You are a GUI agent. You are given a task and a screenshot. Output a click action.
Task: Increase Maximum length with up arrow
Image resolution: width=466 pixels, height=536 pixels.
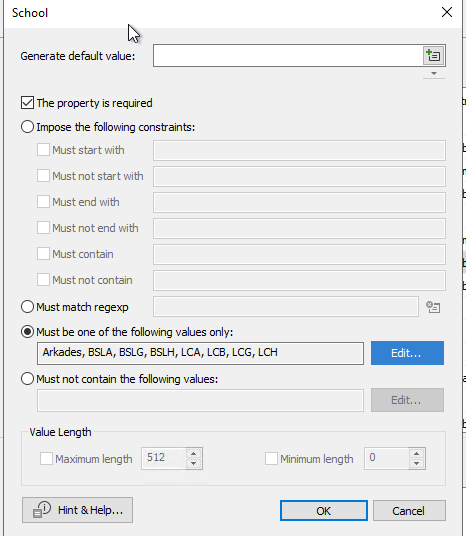coord(194,454)
